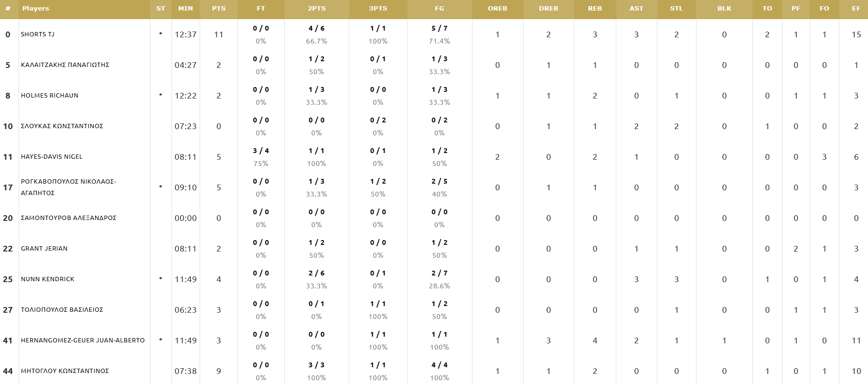Open player SHORTS TJ
The height and width of the screenshot is (384, 868).
pos(38,34)
